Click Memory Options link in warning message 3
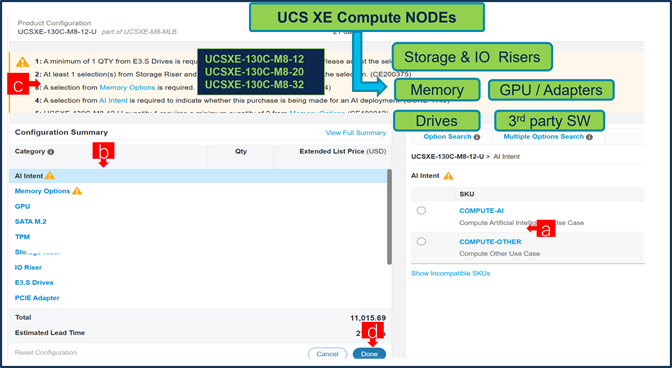Image resolution: width=672 pixels, height=368 pixels. click(127, 87)
